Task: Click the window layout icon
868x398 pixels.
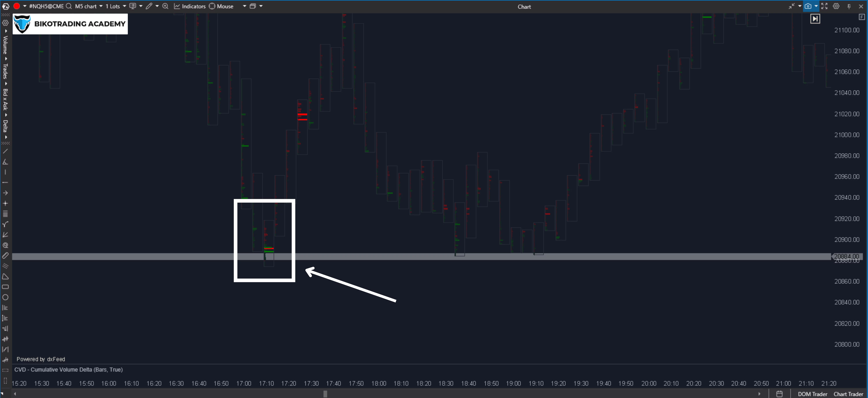Action: click(253, 6)
